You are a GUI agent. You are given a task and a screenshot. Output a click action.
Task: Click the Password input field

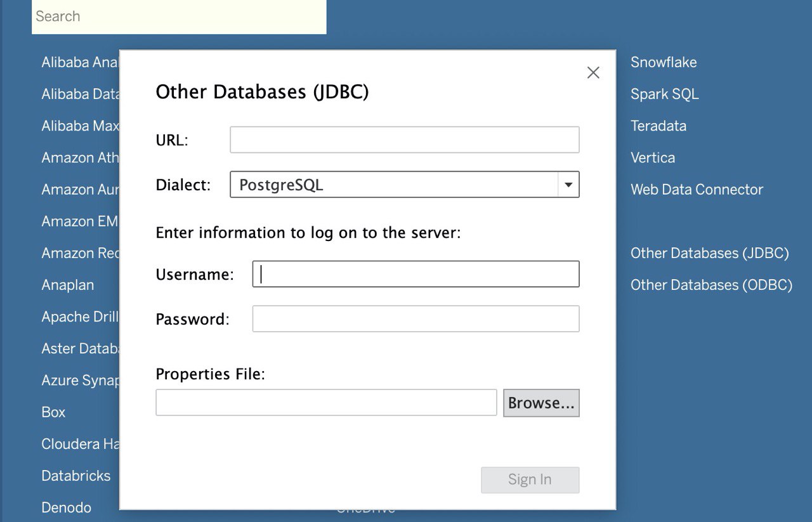416,318
